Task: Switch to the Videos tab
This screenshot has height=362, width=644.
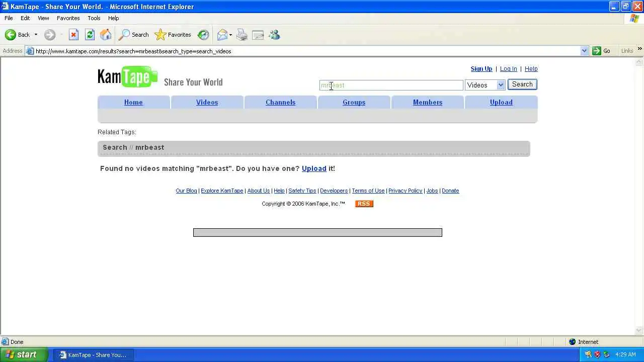Action: (207, 102)
